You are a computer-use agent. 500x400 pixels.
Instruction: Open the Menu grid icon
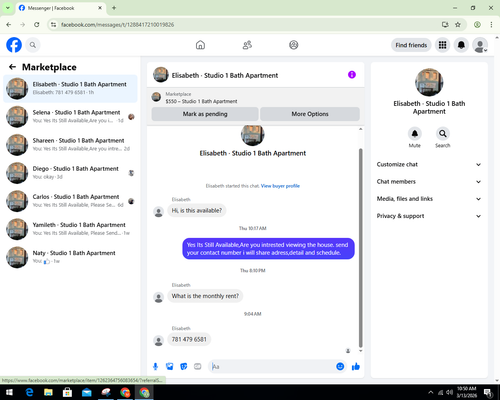pos(442,45)
